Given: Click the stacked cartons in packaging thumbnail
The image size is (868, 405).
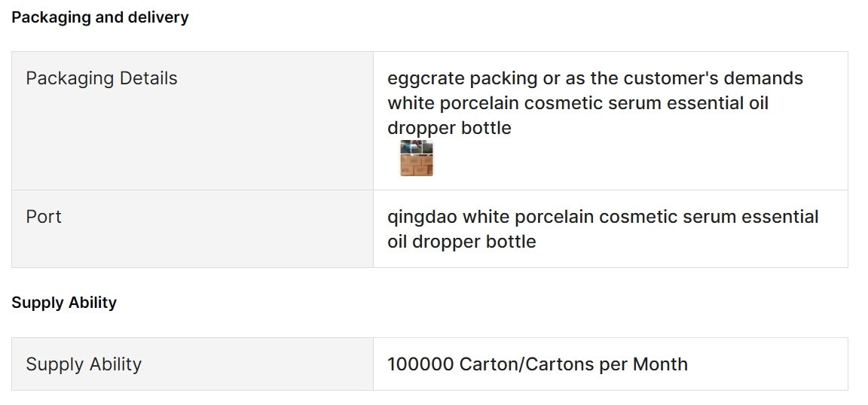Looking at the screenshot, I should 416,165.
